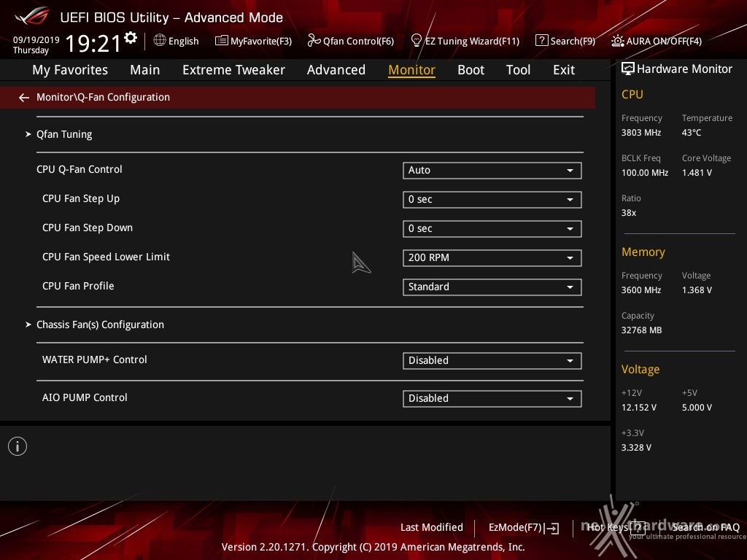Screen dimensions: 747x560
Task: Select CPU Q-Fan Control label
Action: click(79, 169)
